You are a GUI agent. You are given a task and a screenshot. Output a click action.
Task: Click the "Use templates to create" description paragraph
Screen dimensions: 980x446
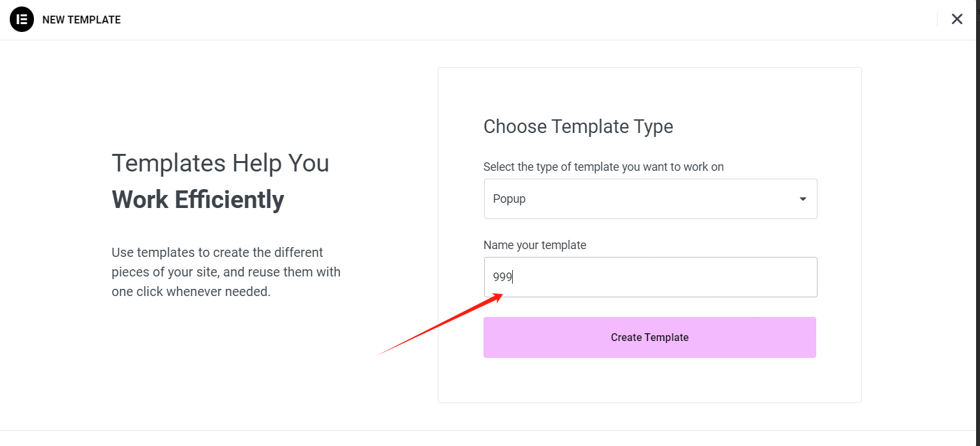226,272
